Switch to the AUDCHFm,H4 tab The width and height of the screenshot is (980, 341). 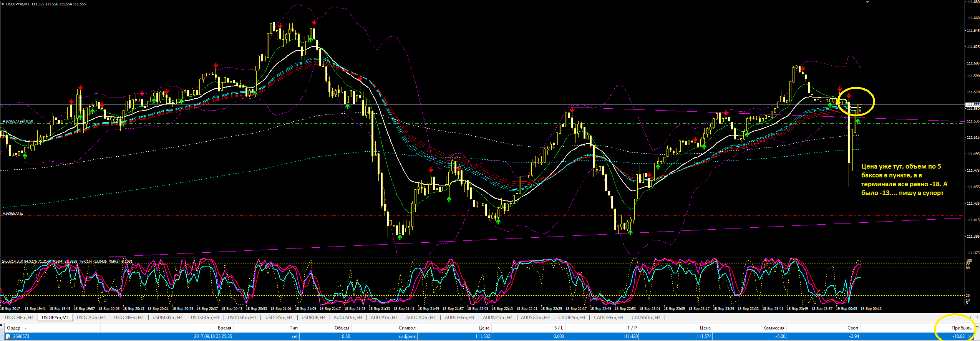point(459,318)
